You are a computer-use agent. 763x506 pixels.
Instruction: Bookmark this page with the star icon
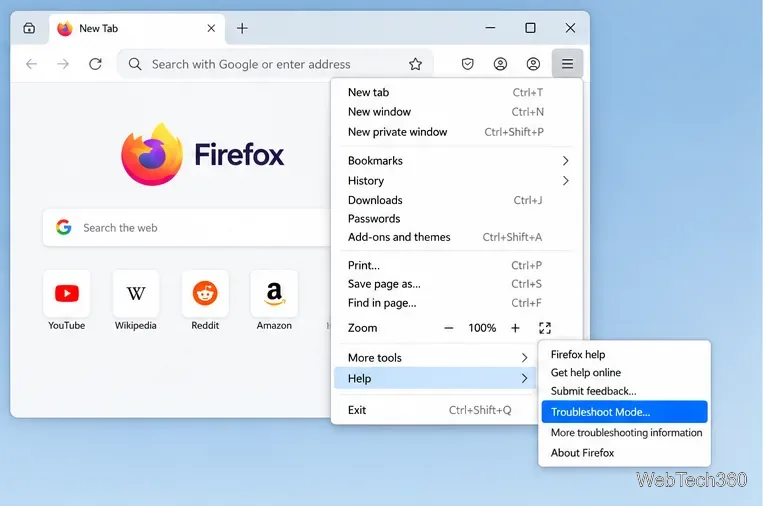pos(415,64)
